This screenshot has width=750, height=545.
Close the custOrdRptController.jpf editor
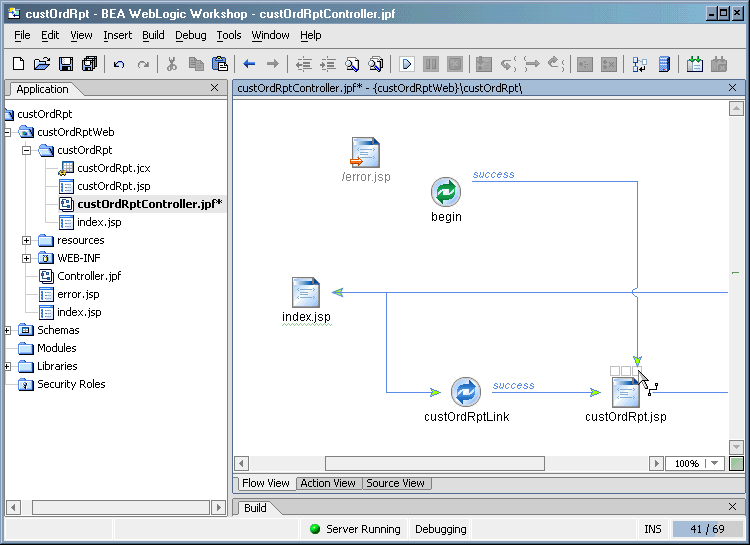[x=732, y=88]
